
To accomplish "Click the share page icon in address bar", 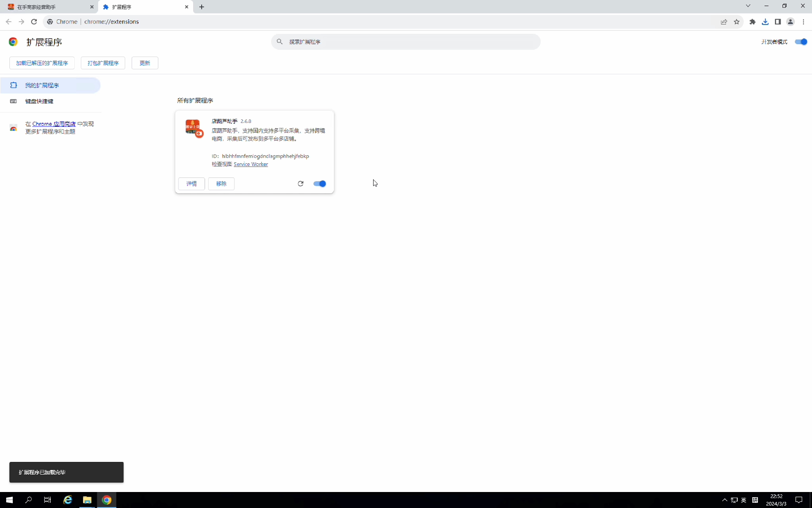I will click(x=724, y=22).
